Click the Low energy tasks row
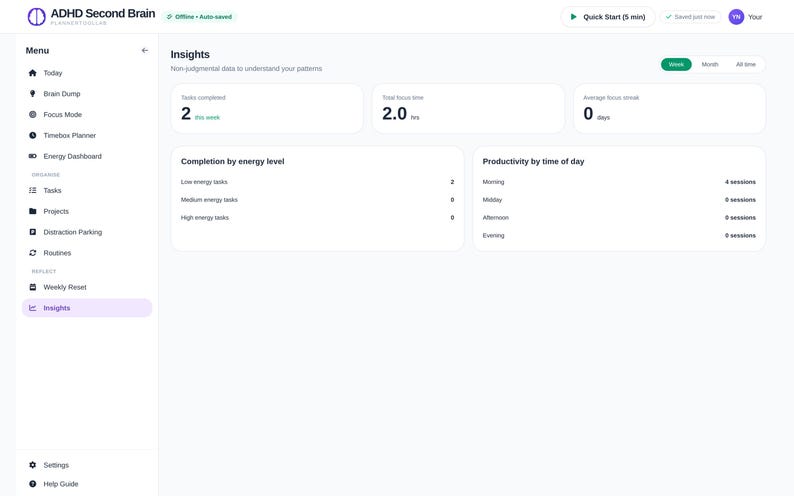 tap(317, 182)
